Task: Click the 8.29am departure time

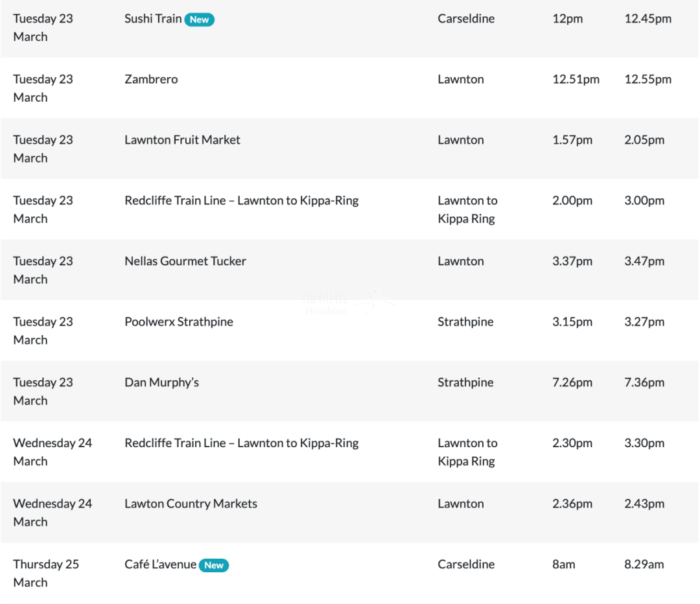Action: click(x=644, y=564)
